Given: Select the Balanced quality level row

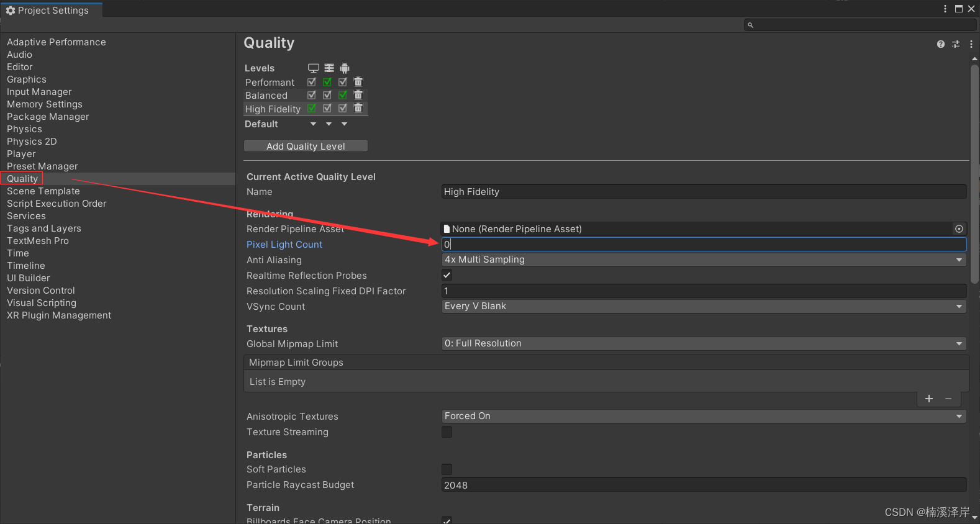Looking at the screenshot, I should (266, 95).
